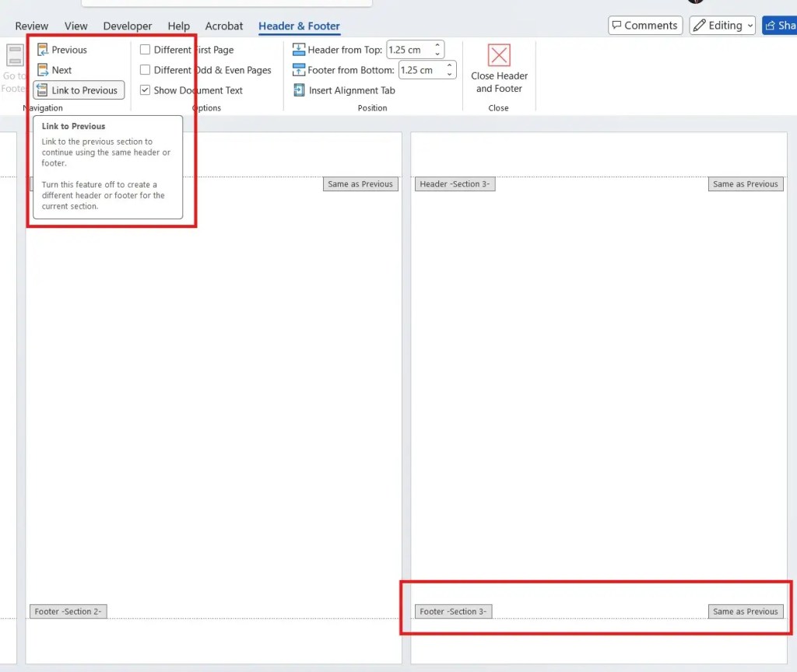Click the Close Header and Footer icon
797x672 pixels.
tap(498, 56)
